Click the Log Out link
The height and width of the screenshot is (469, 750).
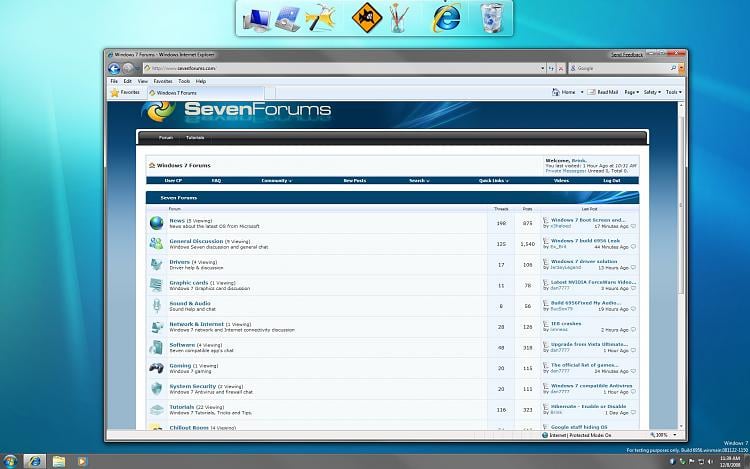pos(612,181)
